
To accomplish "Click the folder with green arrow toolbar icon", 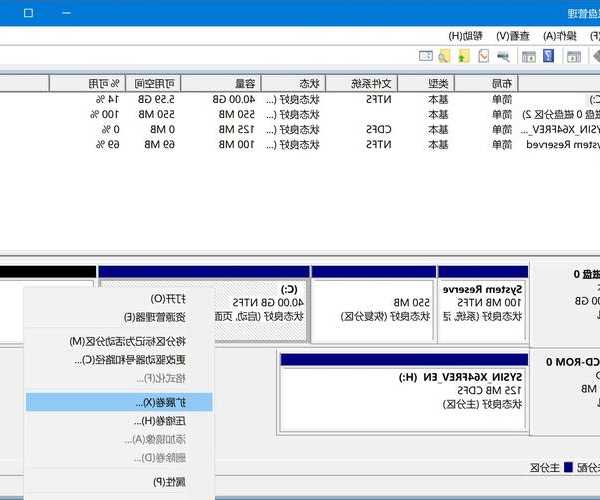I will pos(463,56).
